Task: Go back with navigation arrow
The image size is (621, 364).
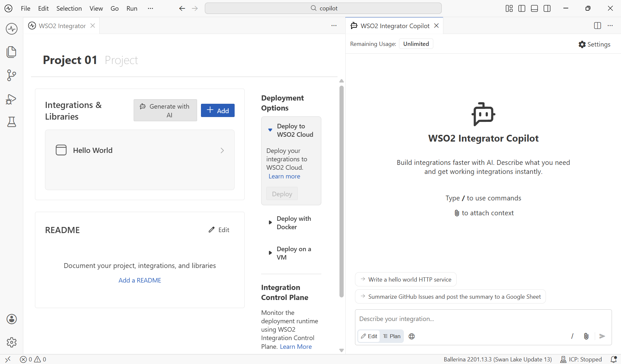Action: (182, 8)
